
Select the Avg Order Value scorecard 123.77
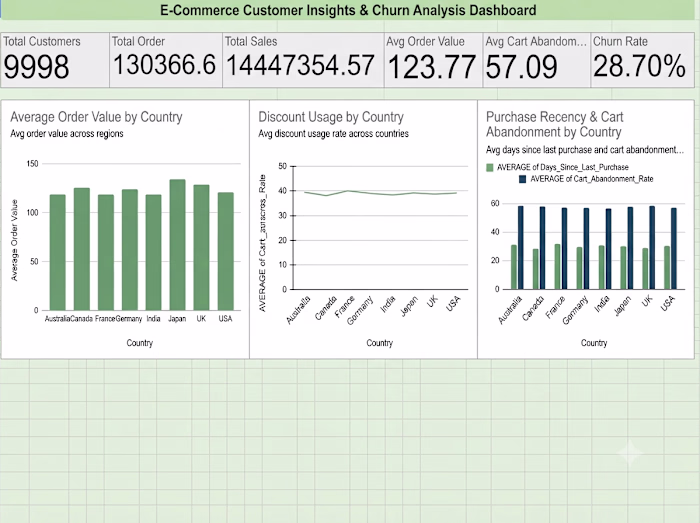[433, 60]
